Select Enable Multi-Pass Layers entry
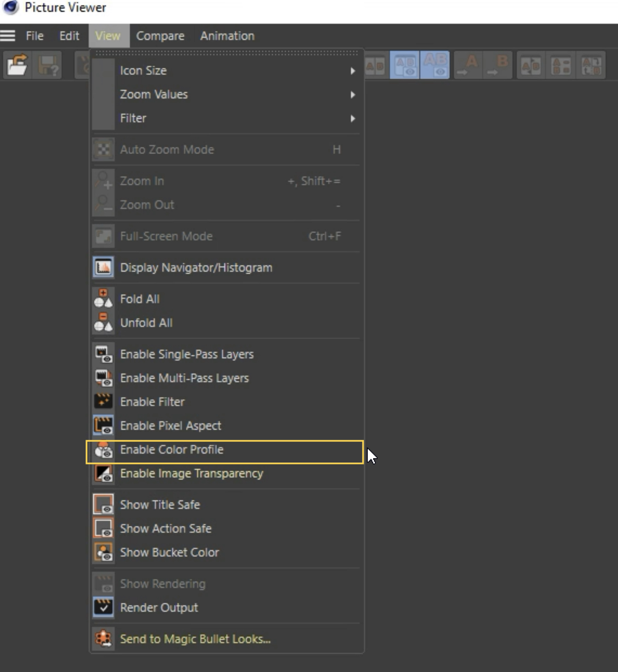Viewport: 618px width, 672px height. [225, 378]
